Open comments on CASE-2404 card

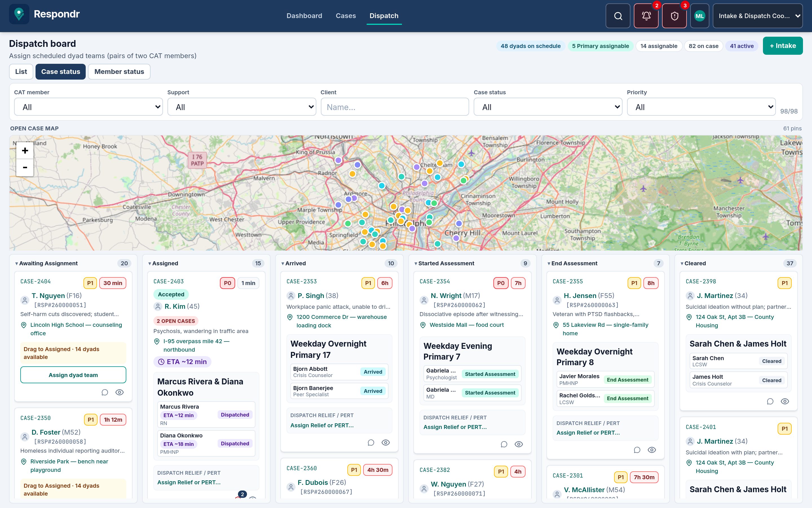click(x=105, y=392)
